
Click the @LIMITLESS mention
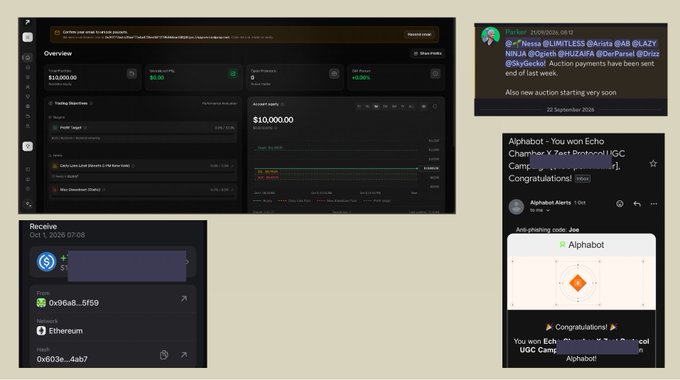tap(563, 43)
